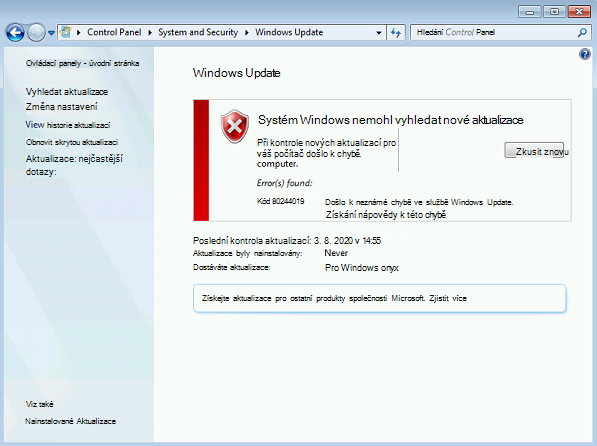Screen dimensions: 597x446
Task: Click error code Kód 80244019
Action: coord(280,201)
